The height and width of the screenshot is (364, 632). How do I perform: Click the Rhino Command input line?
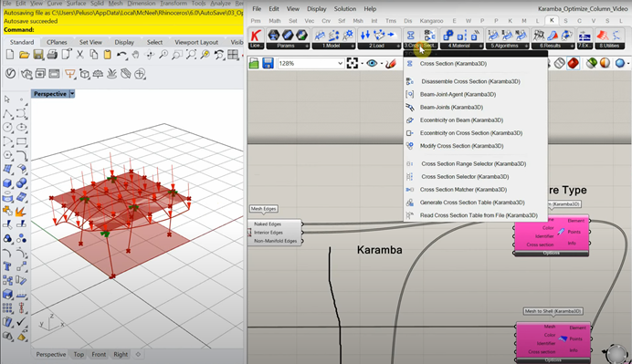[x=123, y=30]
